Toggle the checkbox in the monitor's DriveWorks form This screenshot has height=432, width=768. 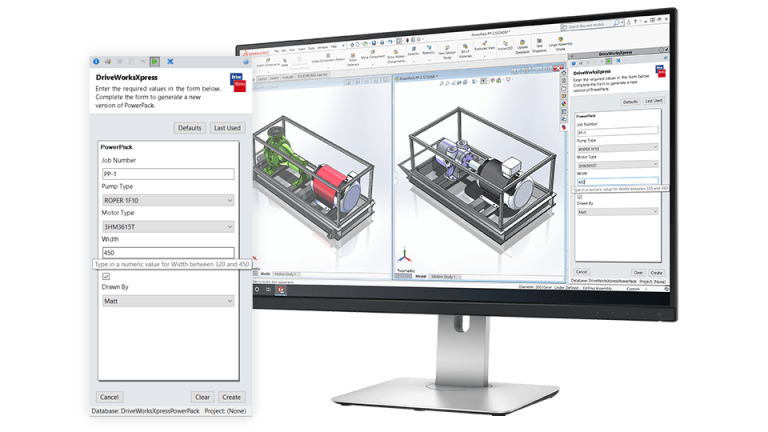pyautogui.click(x=578, y=198)
